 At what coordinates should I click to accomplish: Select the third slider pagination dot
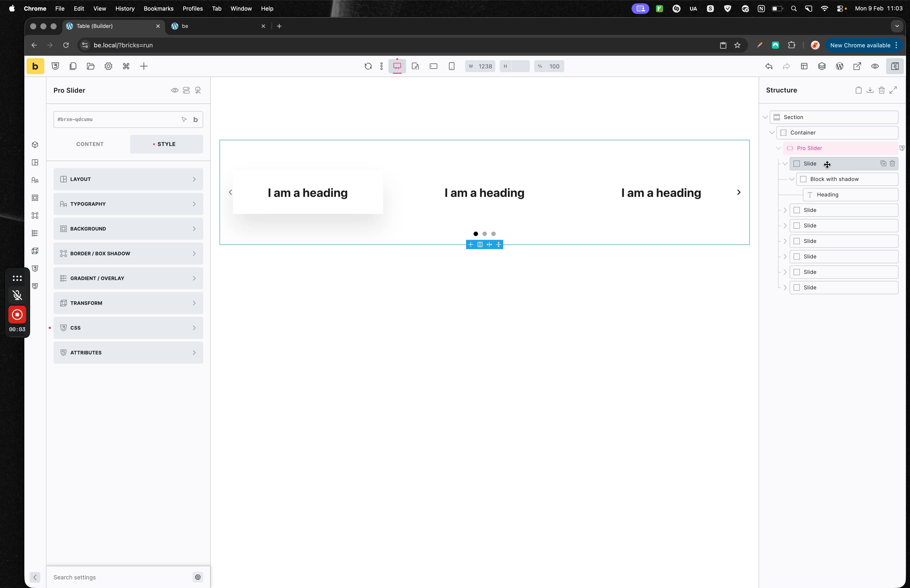[493, 234]
